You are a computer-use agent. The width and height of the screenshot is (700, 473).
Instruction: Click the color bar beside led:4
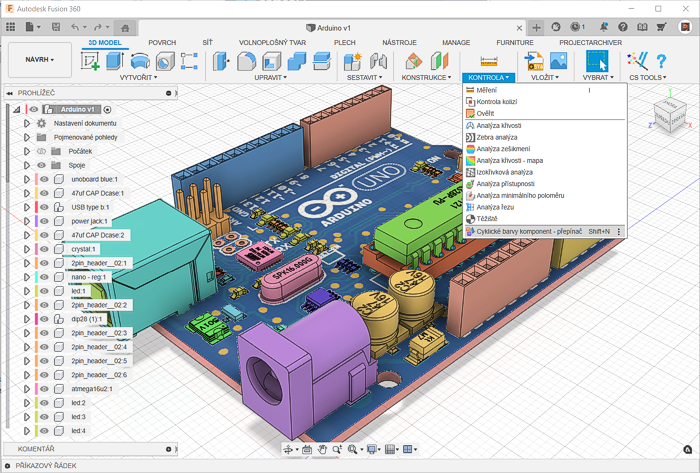coord(36,431)
